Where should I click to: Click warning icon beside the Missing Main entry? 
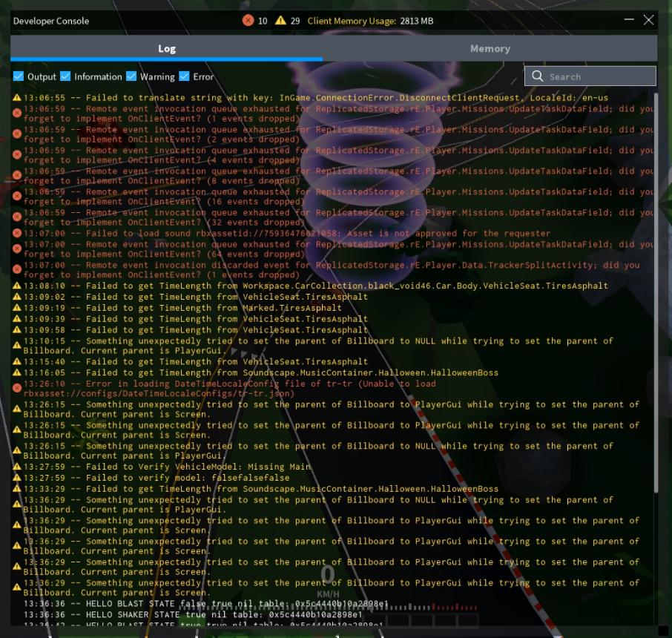(17, 467)
